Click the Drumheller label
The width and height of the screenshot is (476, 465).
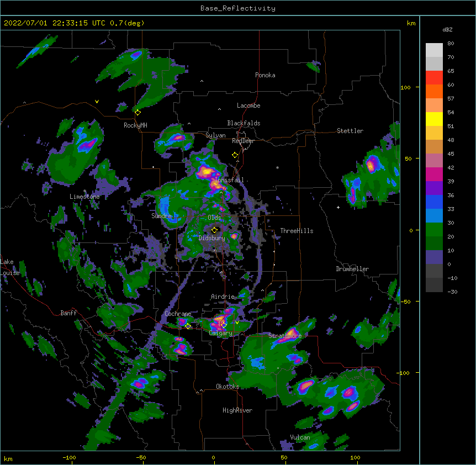tap(352, 269)
